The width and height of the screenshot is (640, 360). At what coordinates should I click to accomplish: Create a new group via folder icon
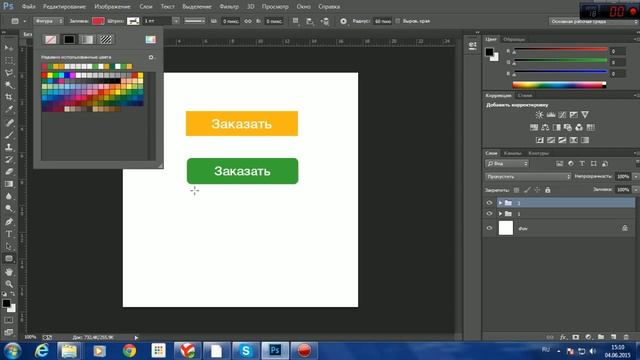pyautogui.click(x=601, y=337)
